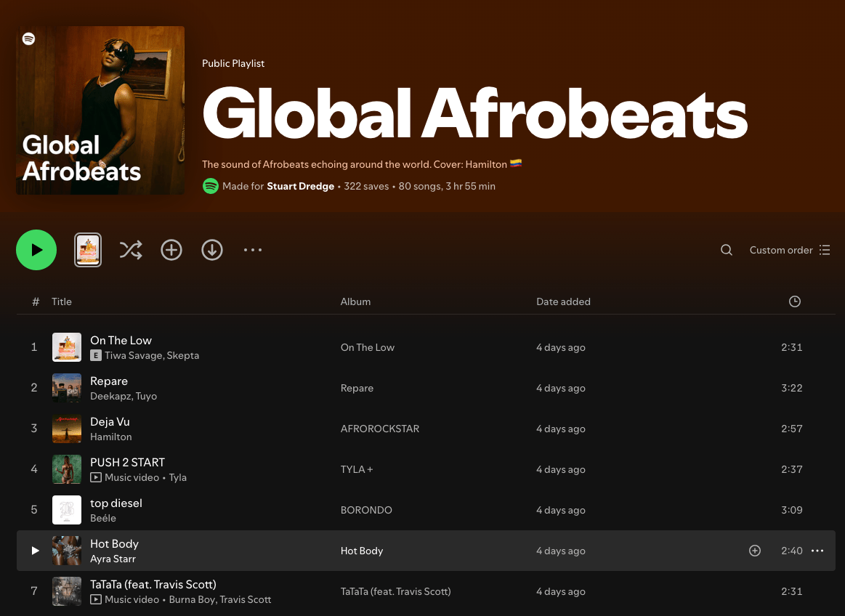Viewport: 845px width, 616px height.
Task: Open the row options for Hot Body track
Action: [817, 551]
